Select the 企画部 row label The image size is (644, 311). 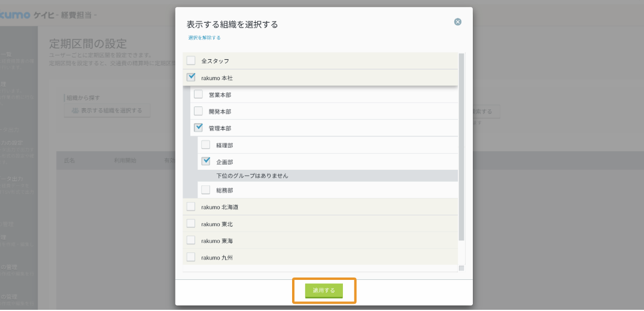pos(224,163)
